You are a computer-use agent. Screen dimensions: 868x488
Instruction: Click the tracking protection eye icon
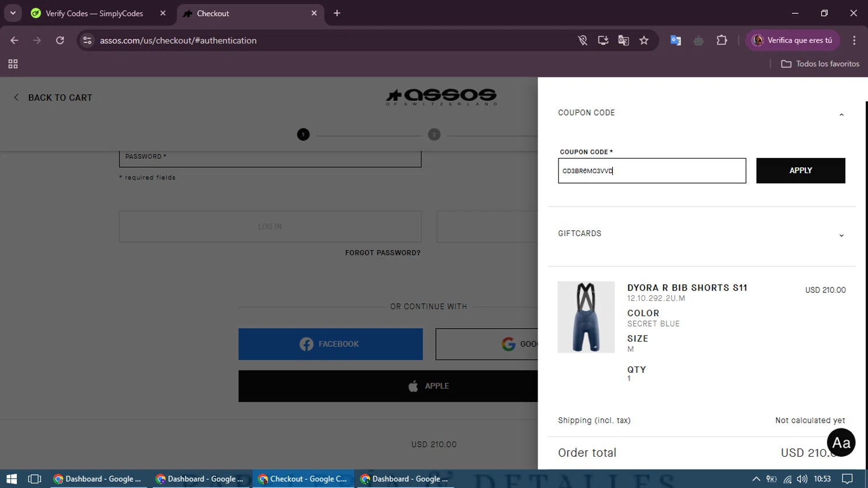point(583,41)
